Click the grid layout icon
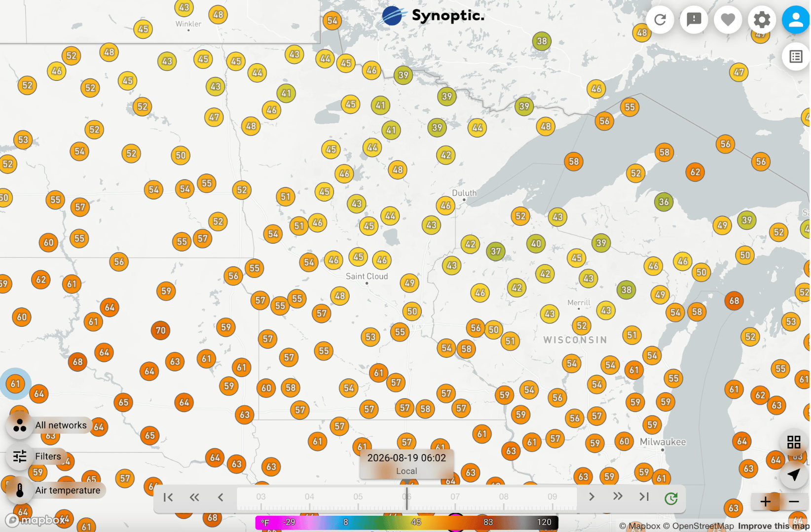Viewport: 811px width, 532px height. (x=794, y=442)
